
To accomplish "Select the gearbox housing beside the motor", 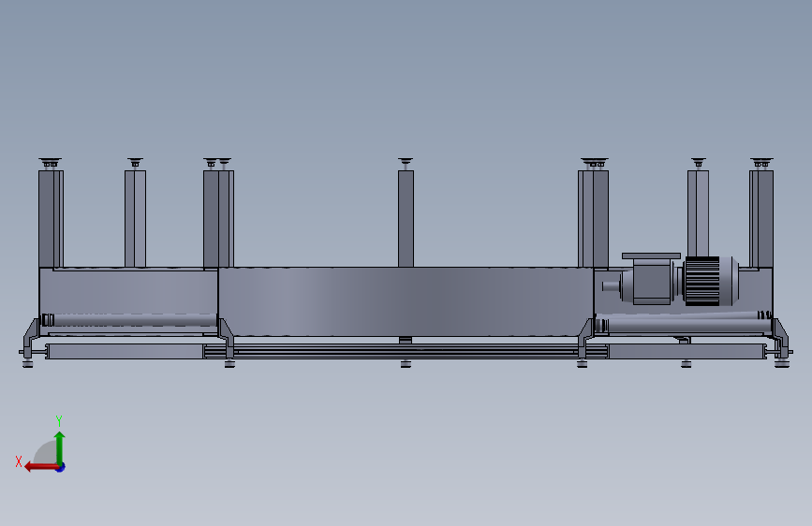I will coord(652,282).
